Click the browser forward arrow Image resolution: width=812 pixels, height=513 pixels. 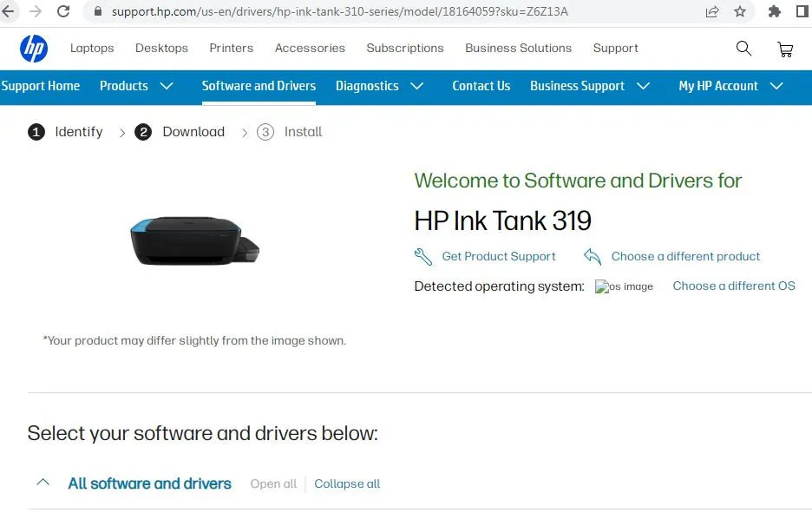click(36, 11)
